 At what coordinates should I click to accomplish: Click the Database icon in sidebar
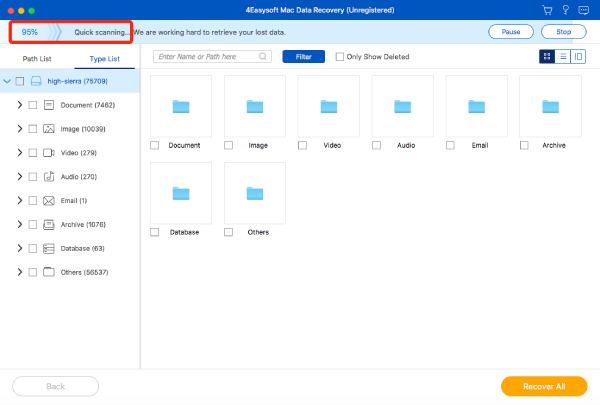coord(49,248)
